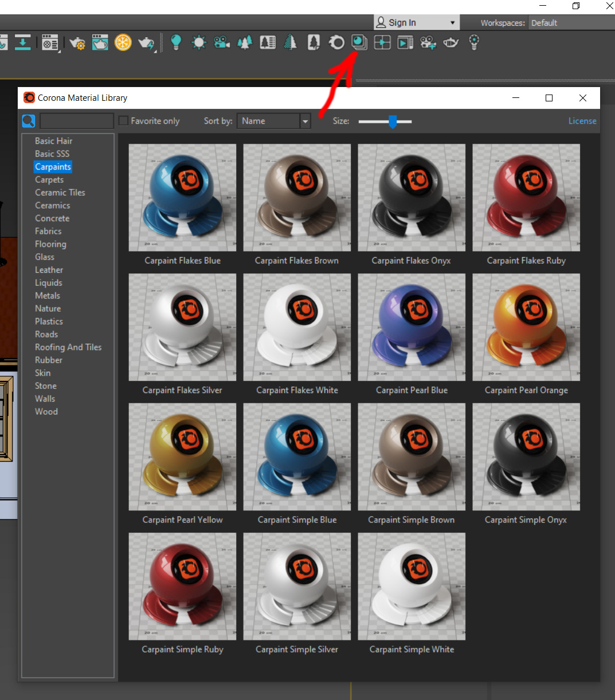The image size is (615, 700).
Task: Choose the Ceramics category
Action: 53,205
